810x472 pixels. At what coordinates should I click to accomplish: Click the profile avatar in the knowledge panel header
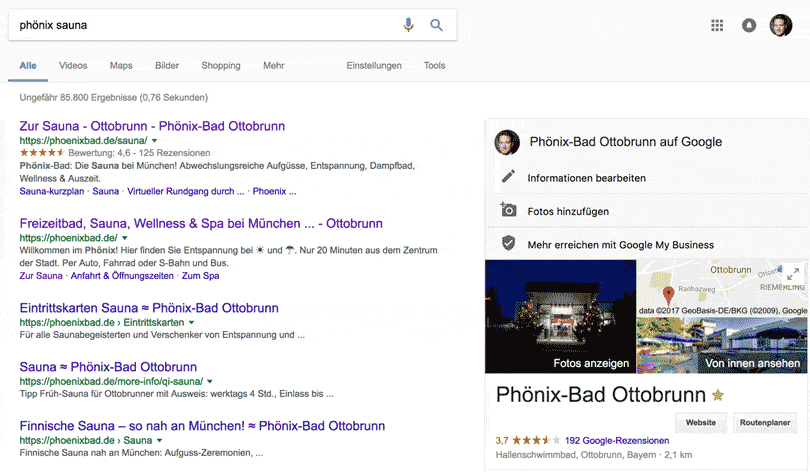pyautogui.click(x=507, y=143)
